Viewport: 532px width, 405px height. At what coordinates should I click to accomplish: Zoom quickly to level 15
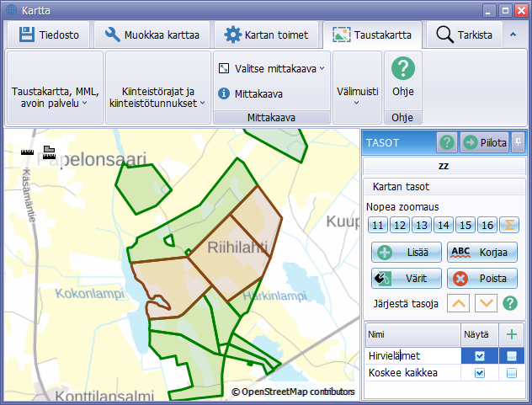tap(465, 225)
